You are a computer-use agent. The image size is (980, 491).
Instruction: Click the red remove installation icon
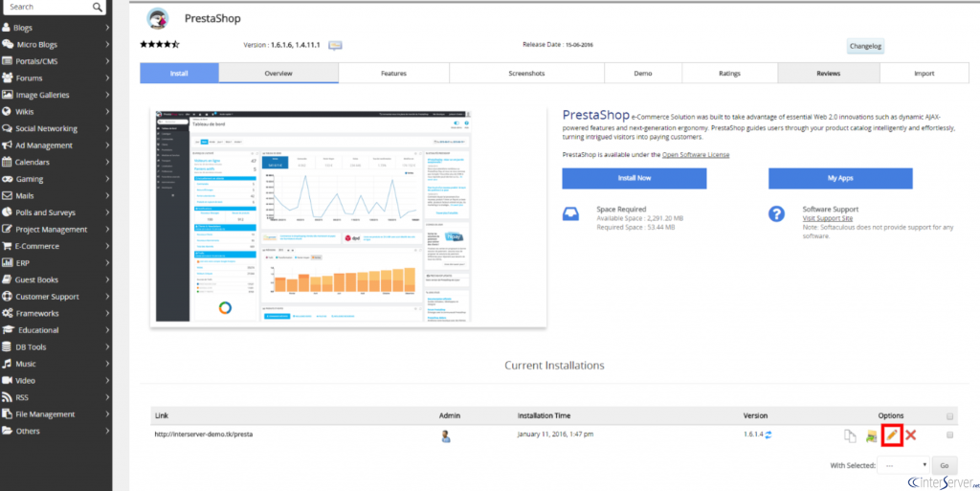point(911,435)
